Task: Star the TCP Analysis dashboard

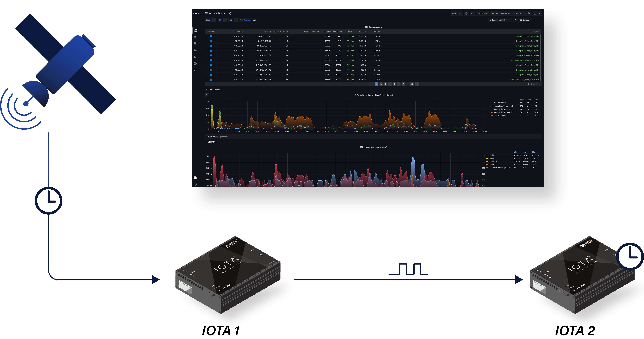Action: pos(225,13)
